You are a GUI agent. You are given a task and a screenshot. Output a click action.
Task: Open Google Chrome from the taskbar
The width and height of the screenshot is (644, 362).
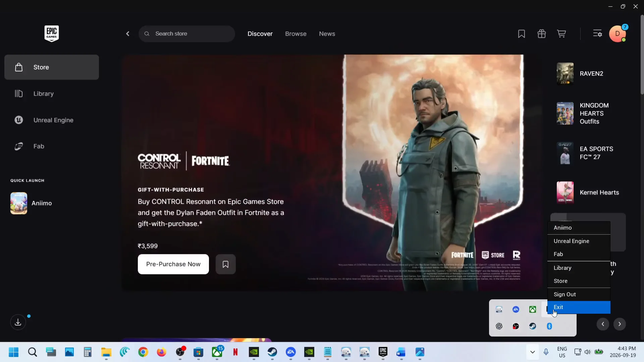[143, 352]
